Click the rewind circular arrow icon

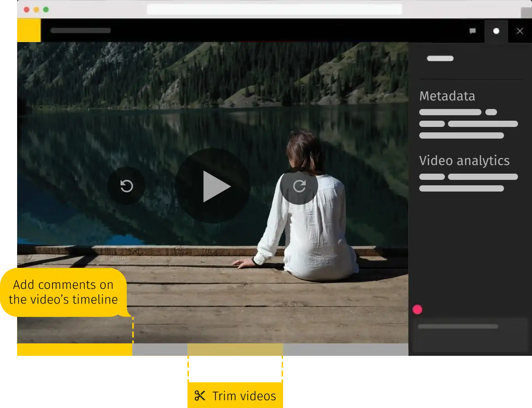[x=126, y=186]
